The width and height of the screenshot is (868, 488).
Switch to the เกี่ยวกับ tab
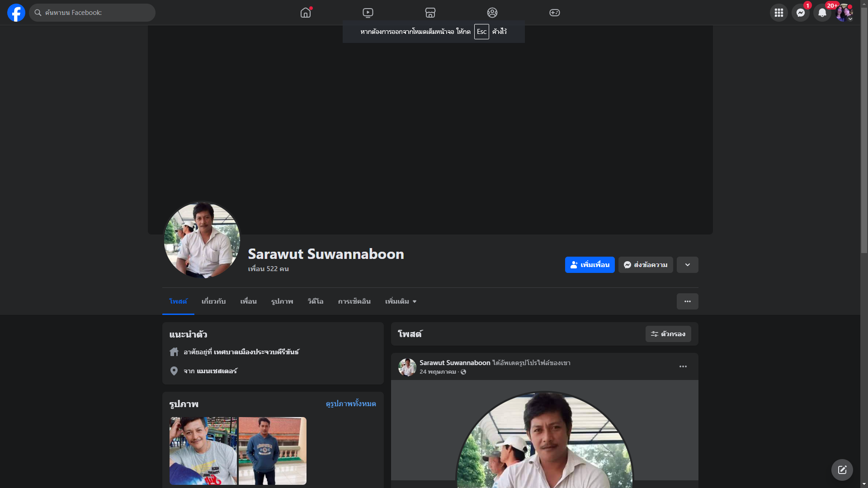click(213, 301)
